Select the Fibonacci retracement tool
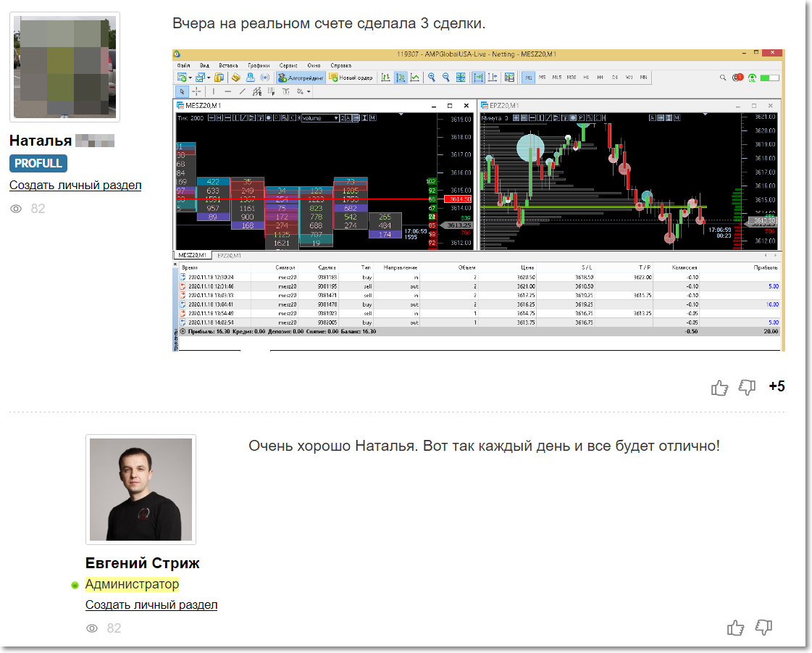This screenshot has height=653, width=812. tap(272, 91)
